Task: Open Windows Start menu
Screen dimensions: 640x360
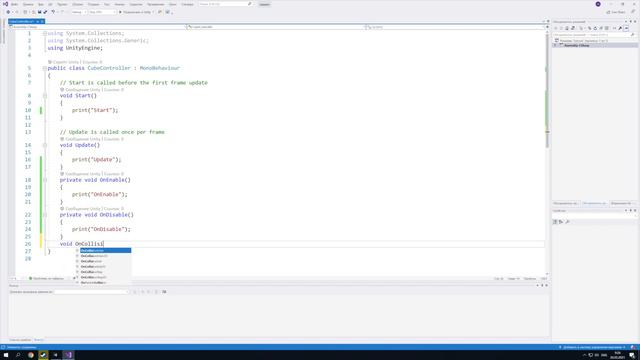Action: point(6,355)
